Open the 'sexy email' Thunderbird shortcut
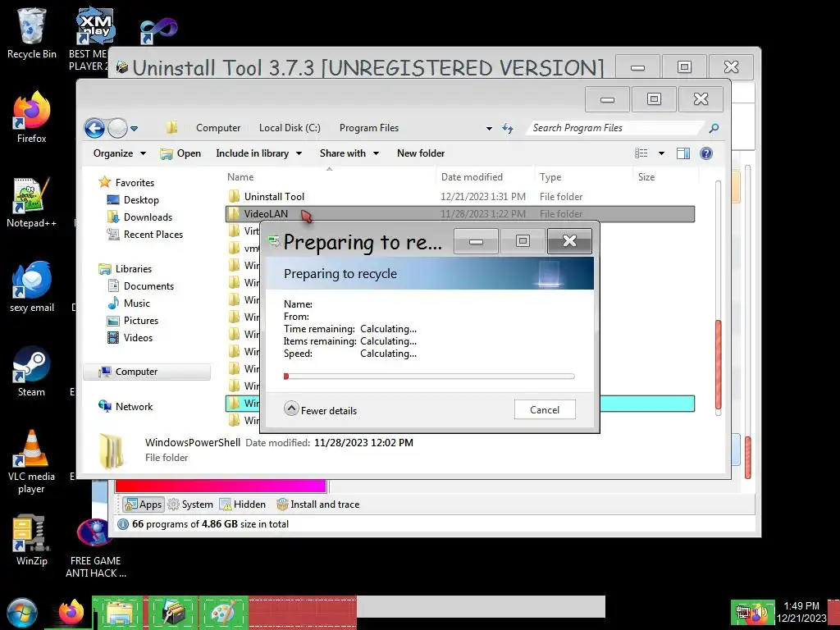840x630 pixels. tap(32, 286)
